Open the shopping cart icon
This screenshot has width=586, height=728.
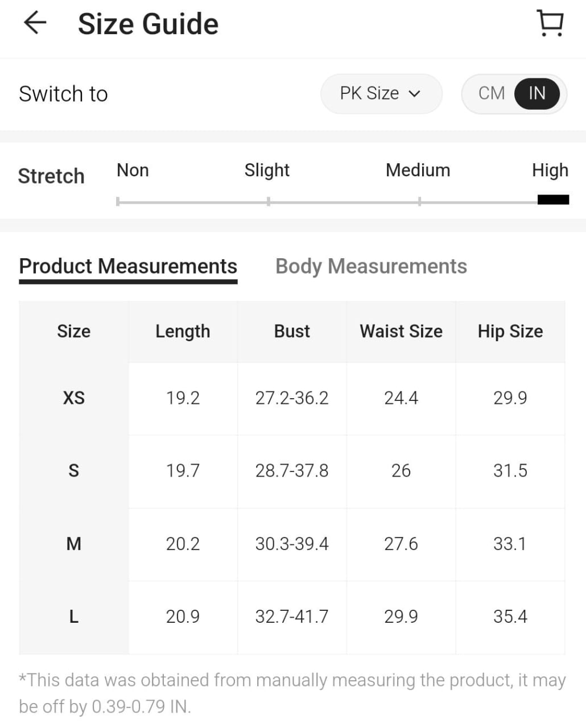[550, 24]
